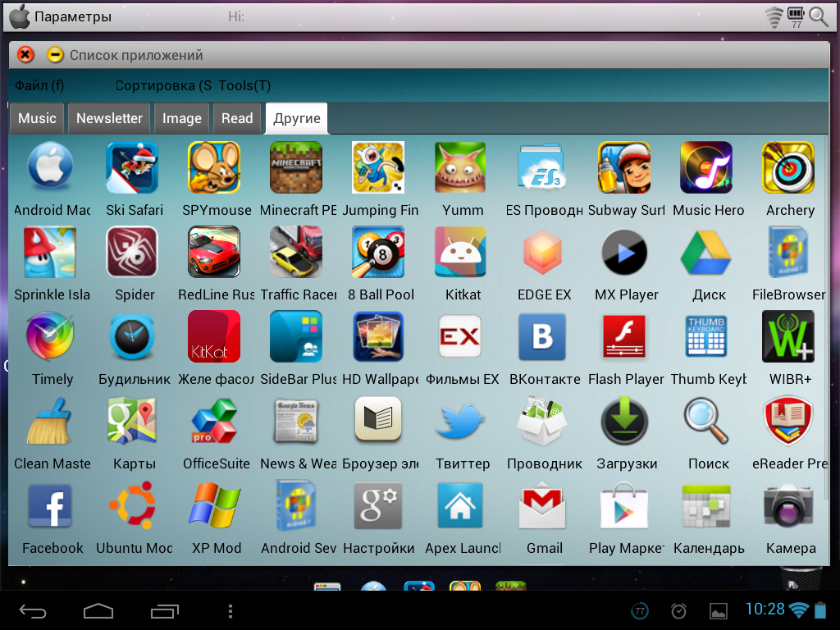The width and height of the screenshot is (840, 630).
Task: Open Thumb Keyboard app
Action: pos(706,336)
